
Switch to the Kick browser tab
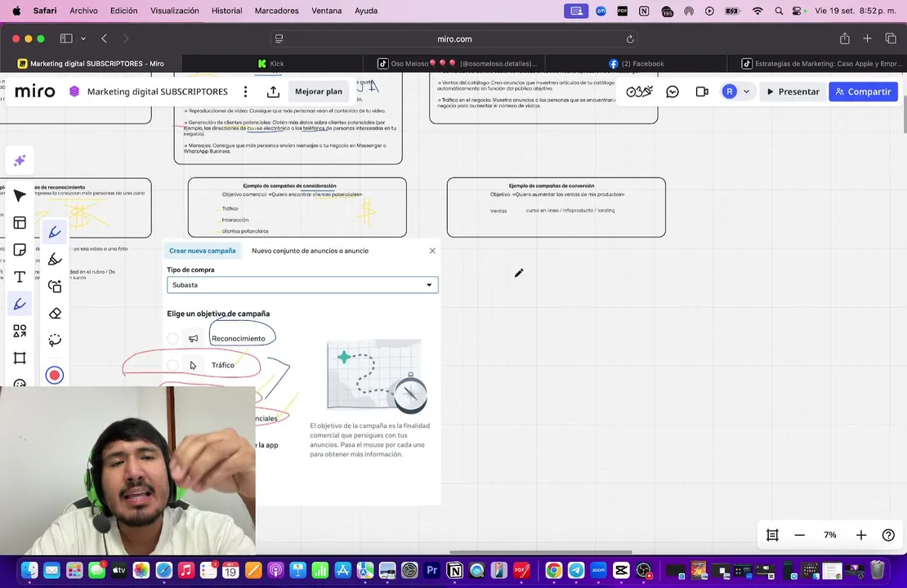[272, 64]
